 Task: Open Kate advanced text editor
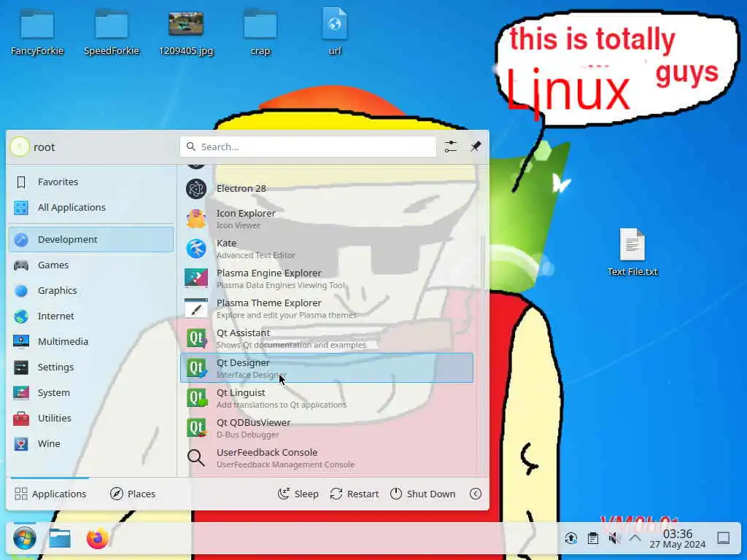coord(327,249)
